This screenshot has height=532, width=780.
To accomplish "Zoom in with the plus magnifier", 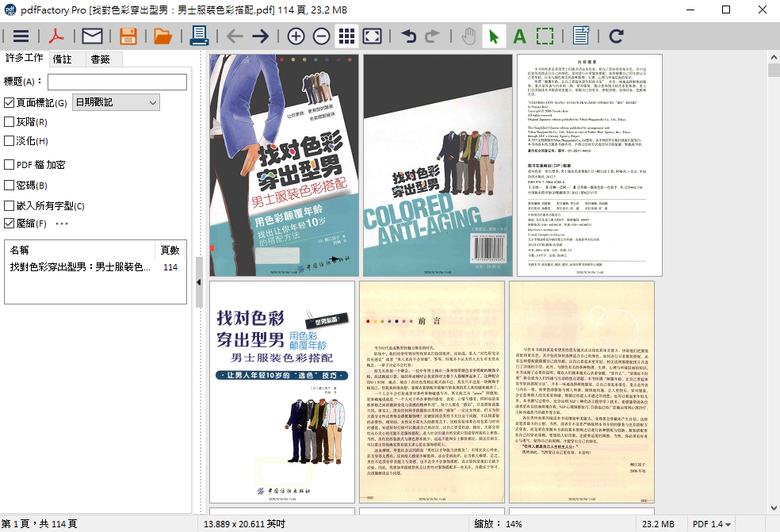I will click(296, 36).
